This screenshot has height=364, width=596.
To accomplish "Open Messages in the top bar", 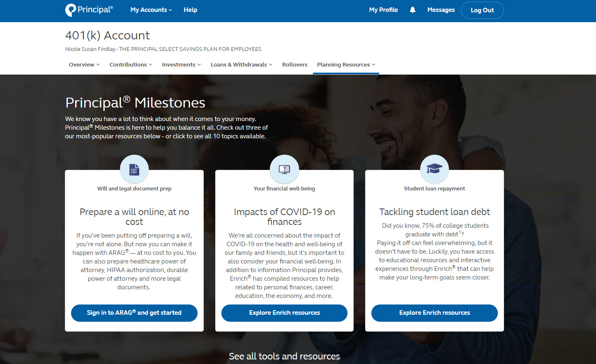I will click(441, 10).
